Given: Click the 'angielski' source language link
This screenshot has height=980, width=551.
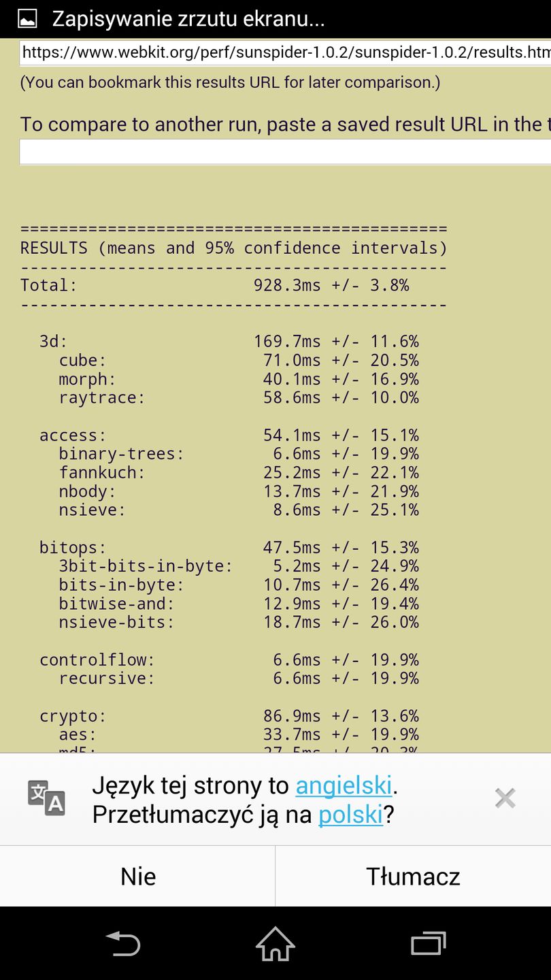Looking at the screenshot, I should [344, 785].
